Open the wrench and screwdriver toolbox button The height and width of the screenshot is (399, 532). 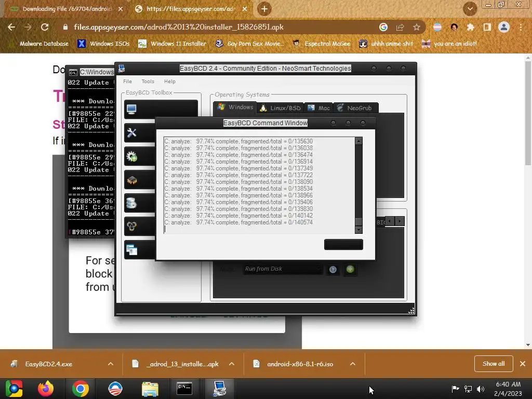point(140,132)
